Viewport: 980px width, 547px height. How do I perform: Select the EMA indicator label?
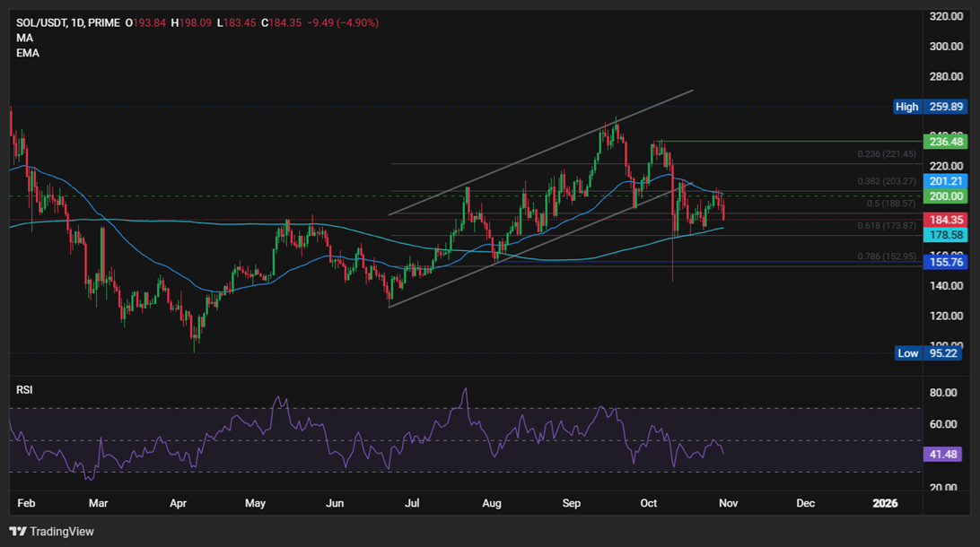click(26, 53)
